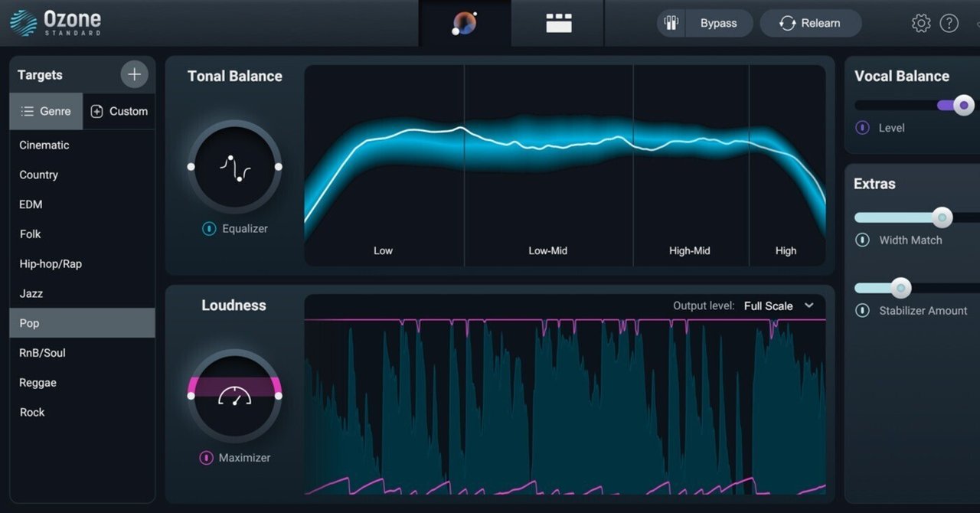Click the Relearn button
980x513 pixels.
(810, 23)
